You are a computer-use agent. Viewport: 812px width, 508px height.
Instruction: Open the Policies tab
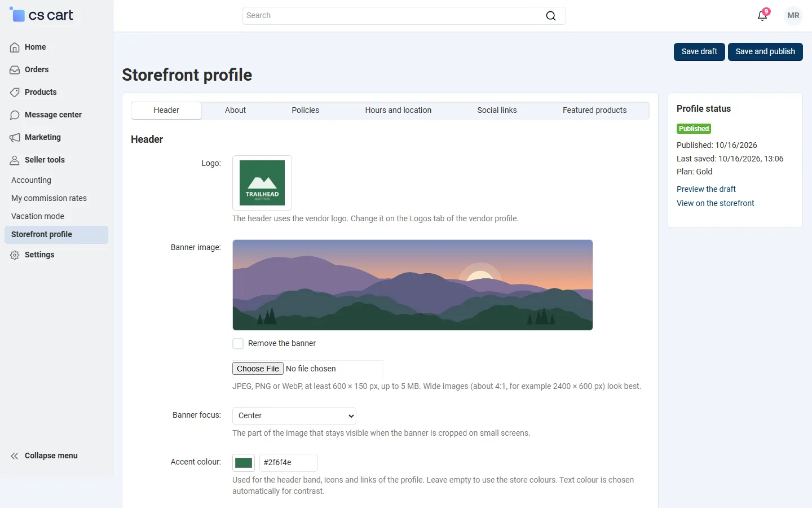pos(306,111)
